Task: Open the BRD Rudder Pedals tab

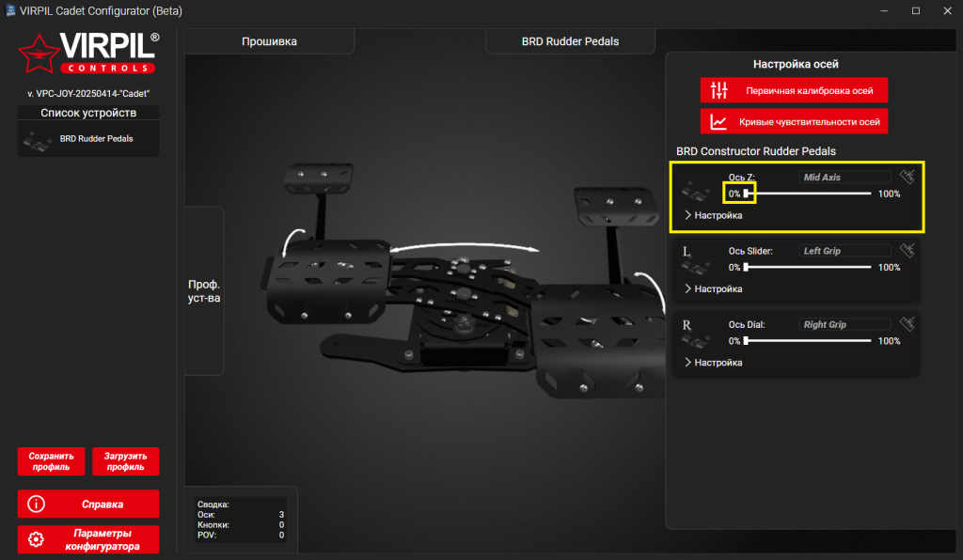Action: (570, 41)
